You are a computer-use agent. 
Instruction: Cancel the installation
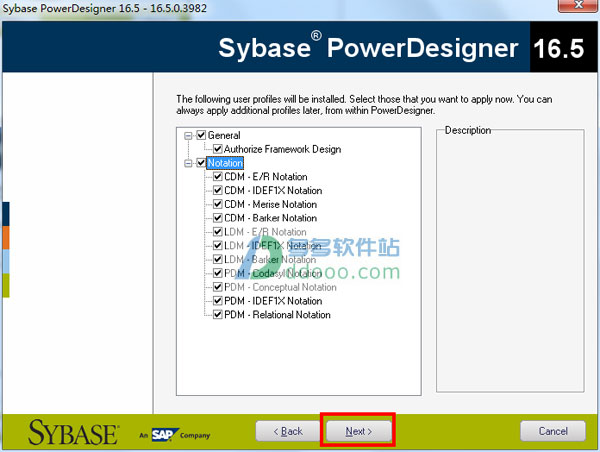(553, 431)
